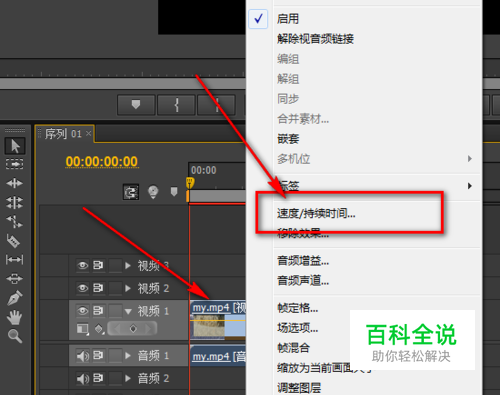Select my.mp4 audio clip on 音频 1

point(218,356)
